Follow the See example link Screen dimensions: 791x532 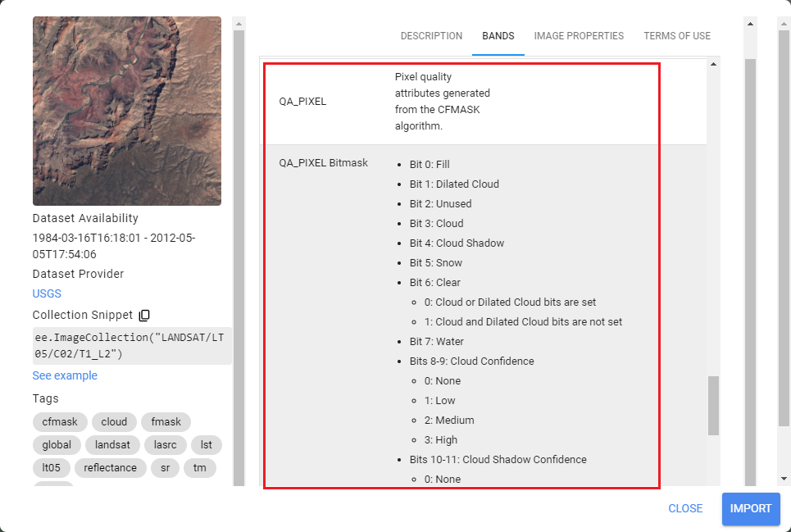tap(65, 375)
